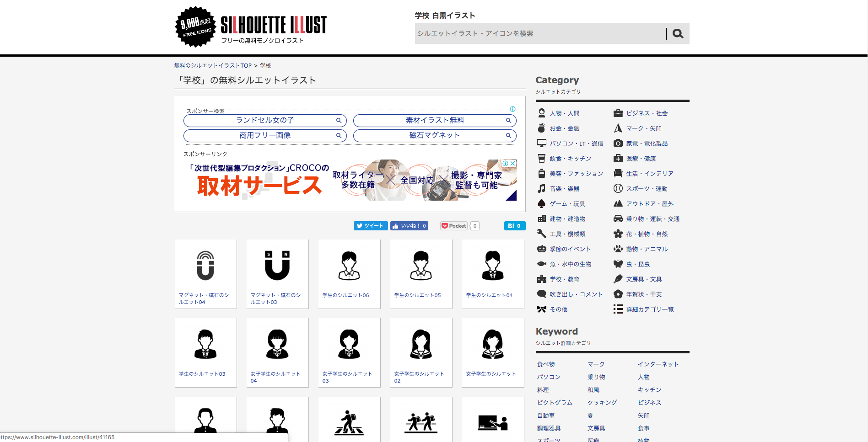This screenshot has height=442, width=868.
Task: Open category link 年賀状・干支
Action: click(644, 294)
